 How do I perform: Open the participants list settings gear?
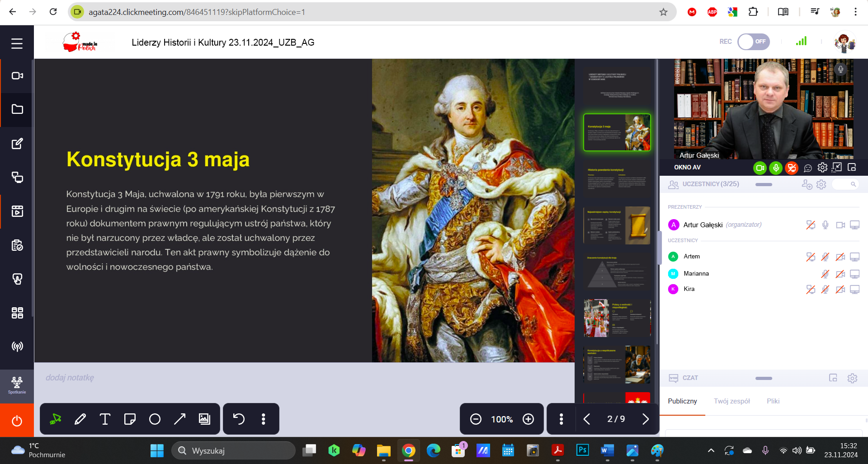pos(821,184)
